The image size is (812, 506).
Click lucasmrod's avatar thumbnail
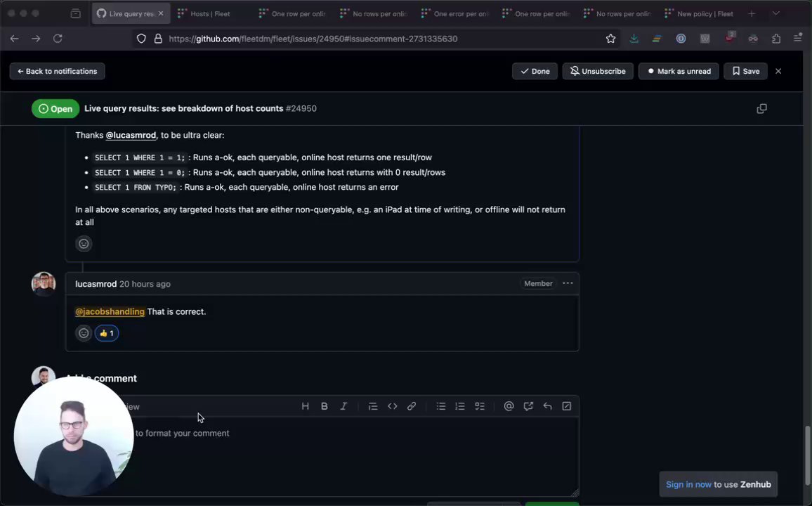click(44, 284)
